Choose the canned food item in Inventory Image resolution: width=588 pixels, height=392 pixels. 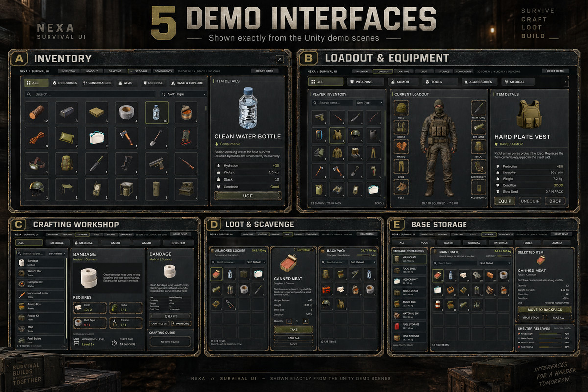pyautogui.click(x=186, y=113)
